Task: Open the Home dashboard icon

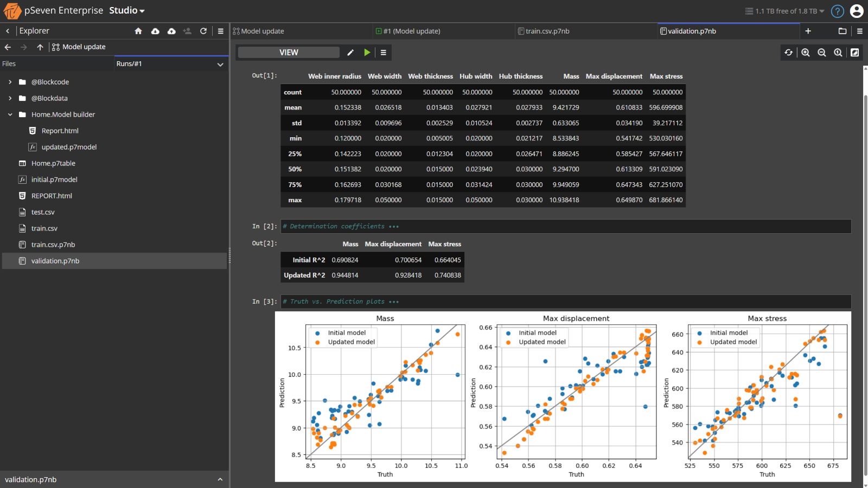Action: pos(138,31)
